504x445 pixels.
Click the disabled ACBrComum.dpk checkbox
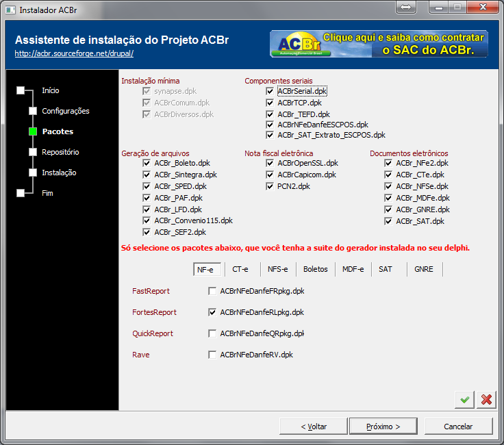147,103
